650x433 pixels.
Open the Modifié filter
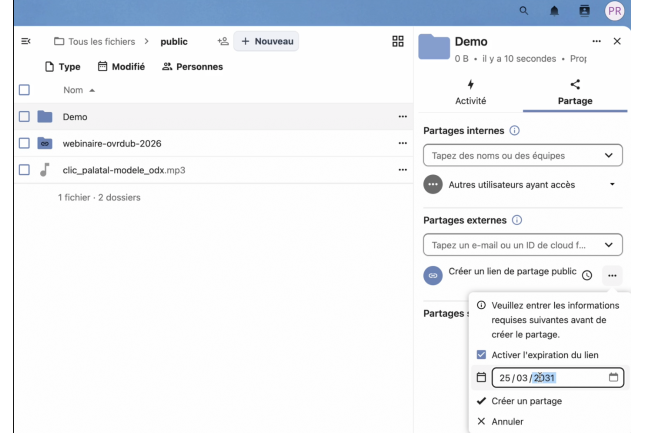(121, 67)
